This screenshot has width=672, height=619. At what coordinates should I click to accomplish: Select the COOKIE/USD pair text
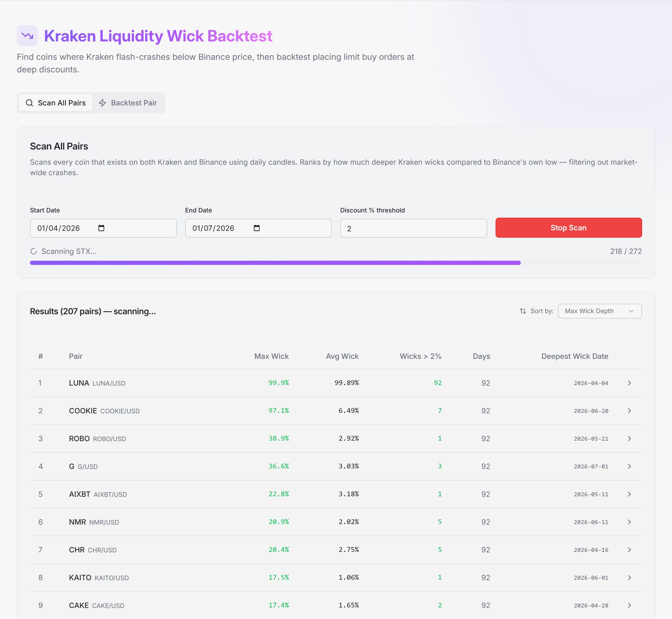point(120,411)
